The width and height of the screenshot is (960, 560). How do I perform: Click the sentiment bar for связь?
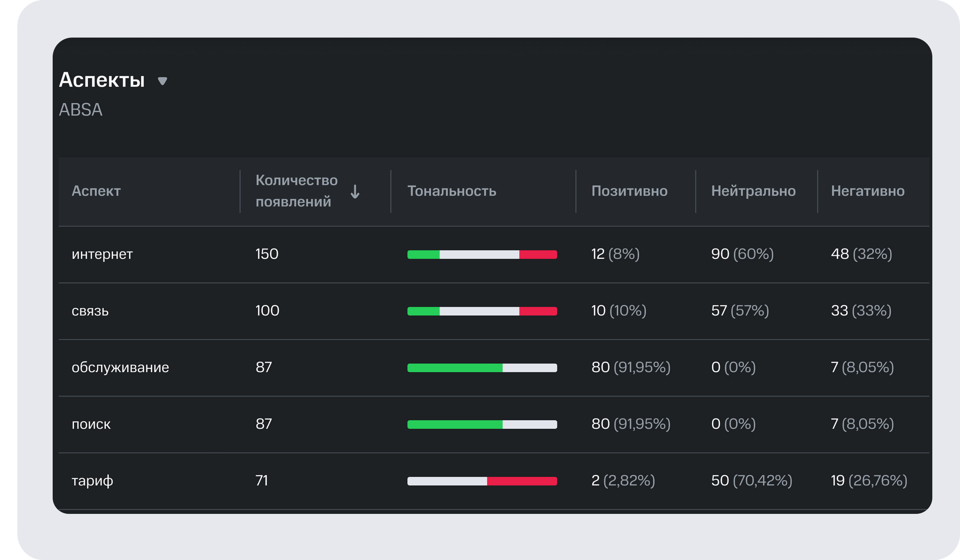pos(482,311)
